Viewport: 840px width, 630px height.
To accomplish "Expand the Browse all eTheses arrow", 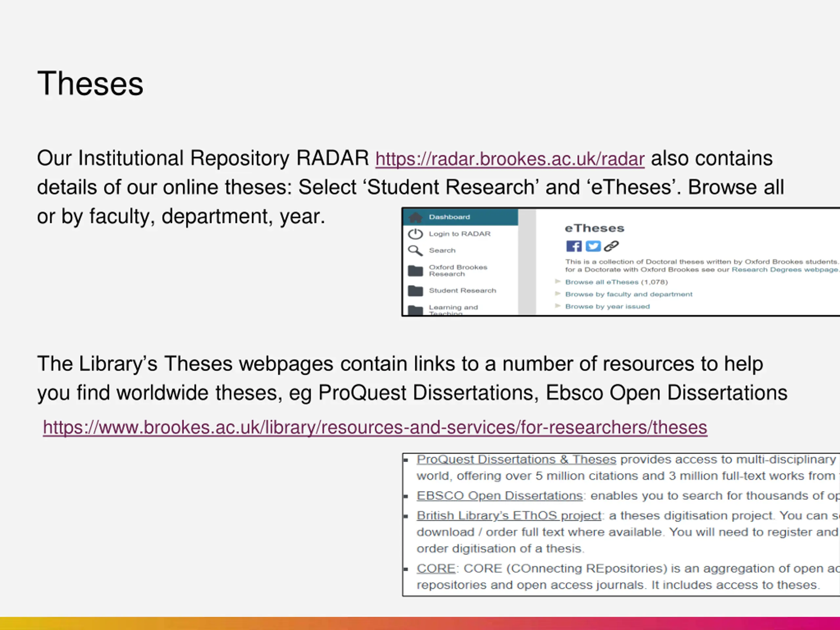I will pos(558,282).
